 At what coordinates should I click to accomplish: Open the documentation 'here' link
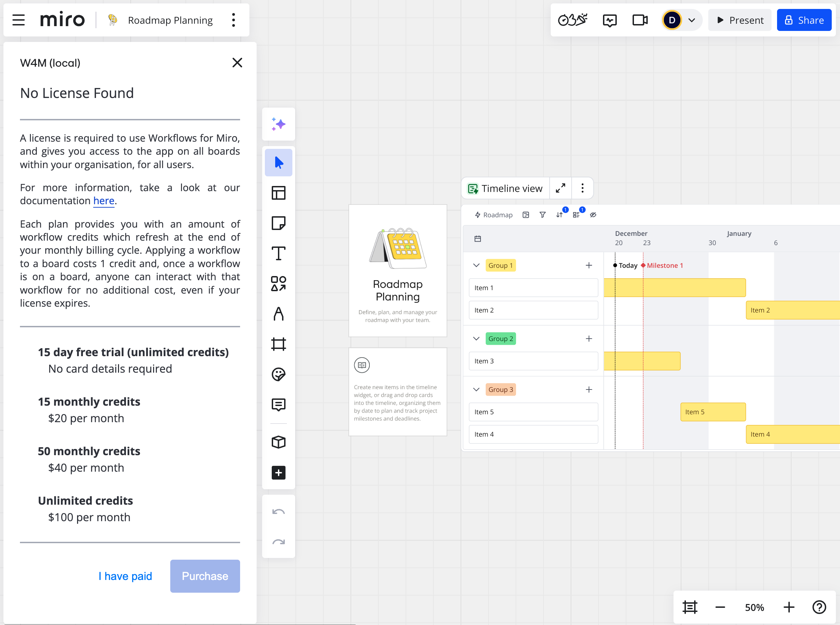(x=104, y=201)
